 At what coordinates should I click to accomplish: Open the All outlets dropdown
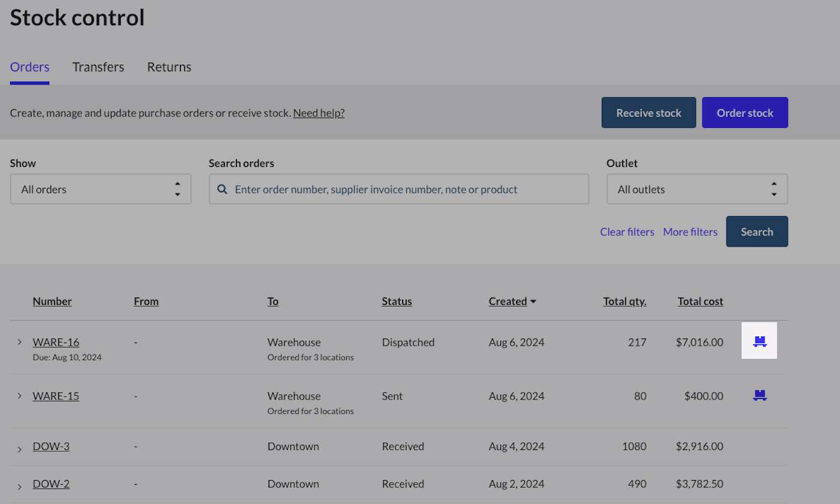697,188
